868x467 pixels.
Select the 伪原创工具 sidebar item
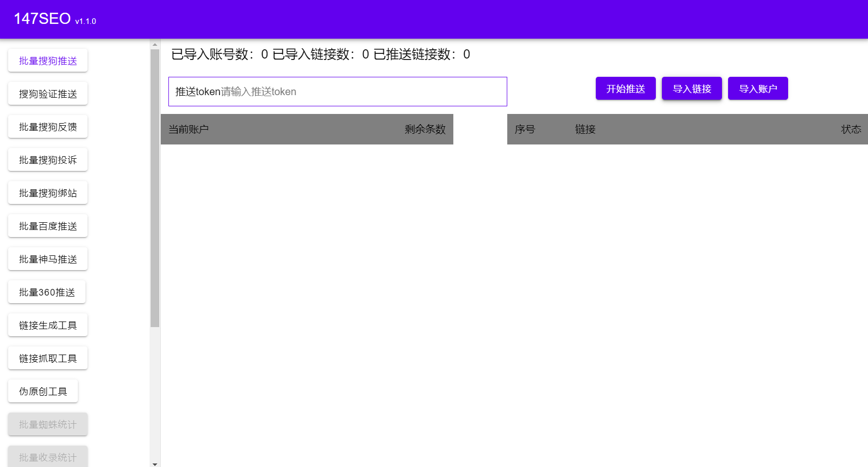click(x=43, y=391)
